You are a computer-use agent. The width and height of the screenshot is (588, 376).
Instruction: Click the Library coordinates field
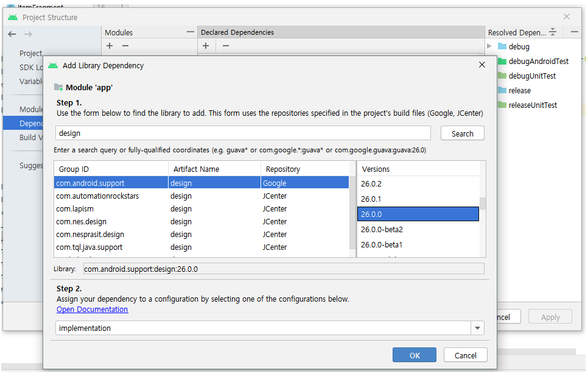pyautogui.click(x=284, y=269)
